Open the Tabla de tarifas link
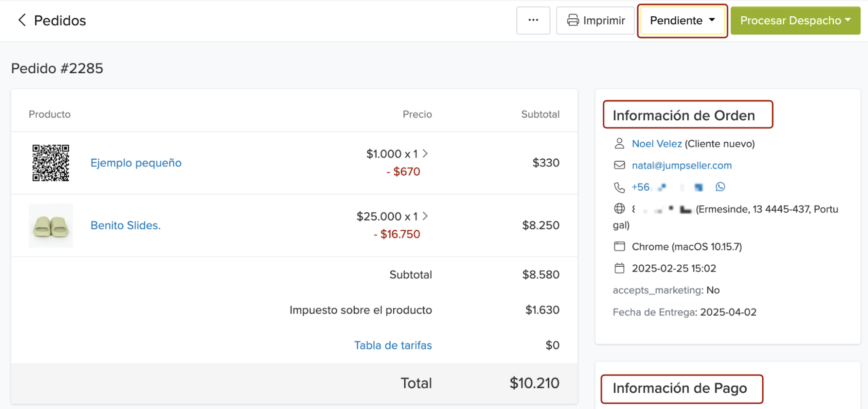 (x=393, y=345)
